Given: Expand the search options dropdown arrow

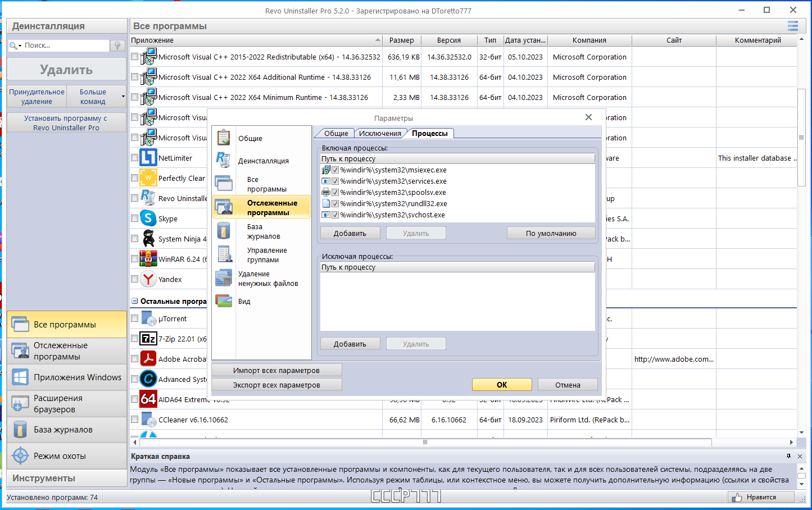Looking at the screenshot, I should point(20,45).
